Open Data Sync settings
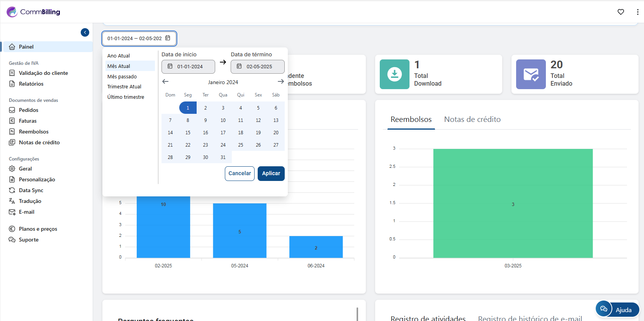Image resolution: width=644 pixels, height=321 pixels. pyautogui.click(x=31, y=190)
